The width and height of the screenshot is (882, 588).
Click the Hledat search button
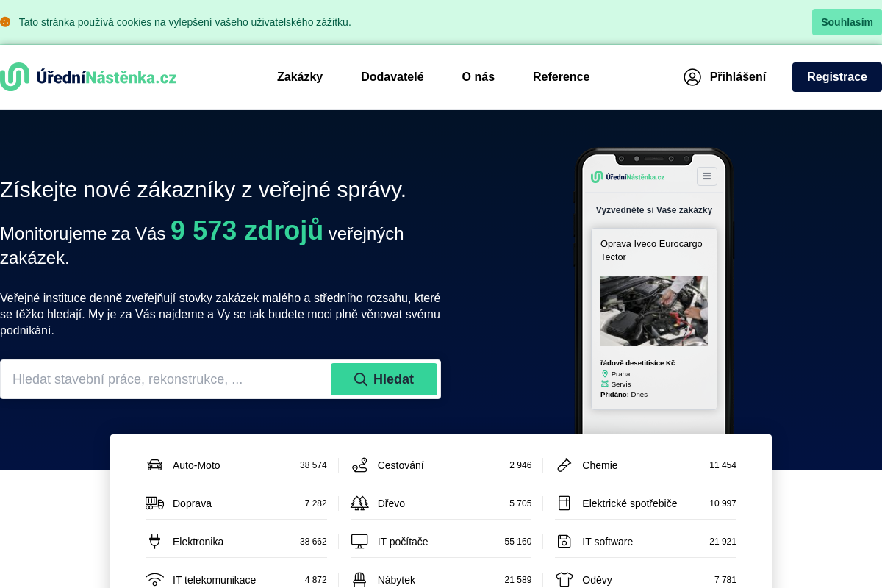tap(384, 379)
